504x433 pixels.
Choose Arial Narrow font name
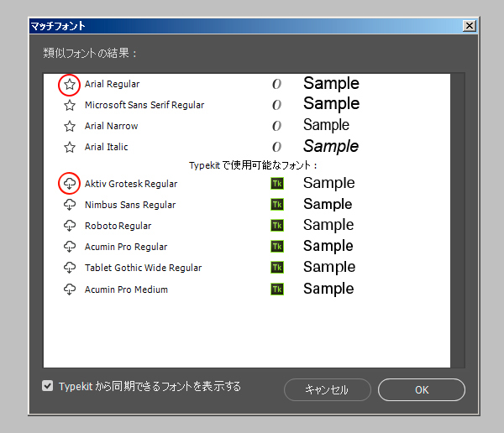coord(111,126)
